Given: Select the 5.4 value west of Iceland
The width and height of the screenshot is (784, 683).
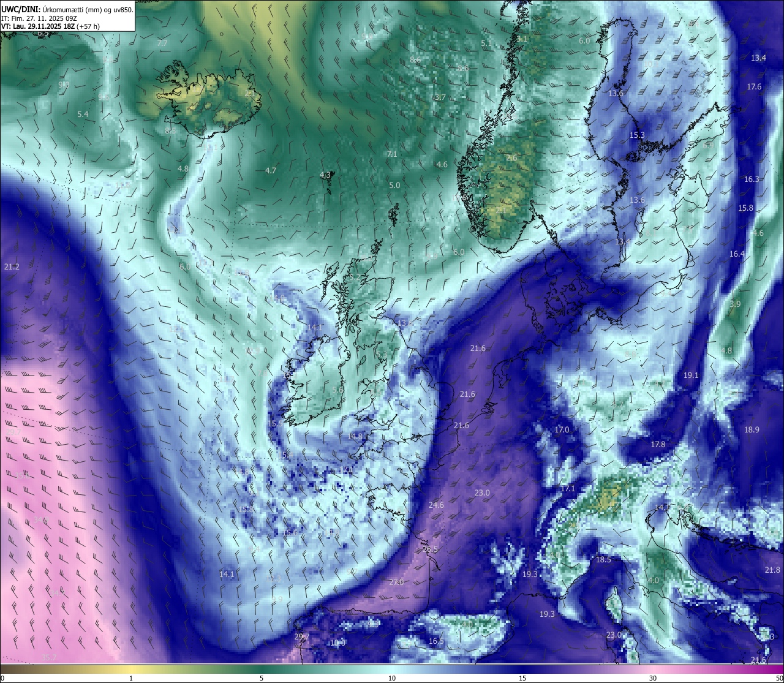Looking at the screenshot, I should 83,115.
